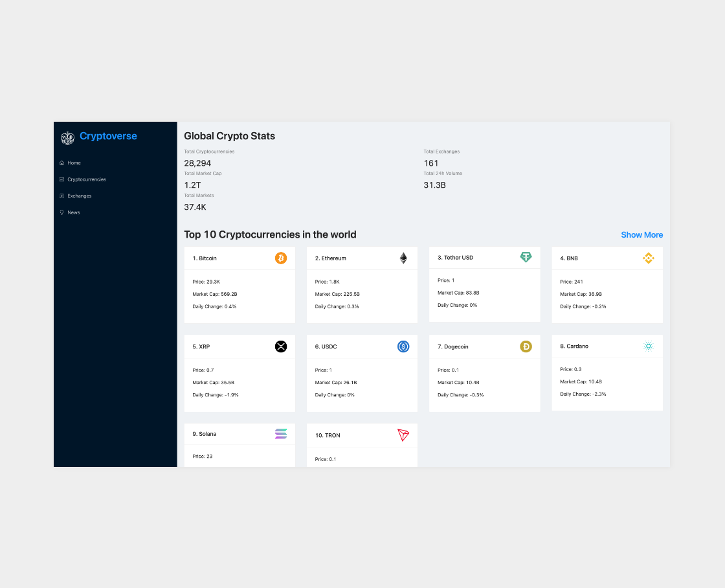Click the Solana logo icon
The image size is (725, 588).
[280, 434]
